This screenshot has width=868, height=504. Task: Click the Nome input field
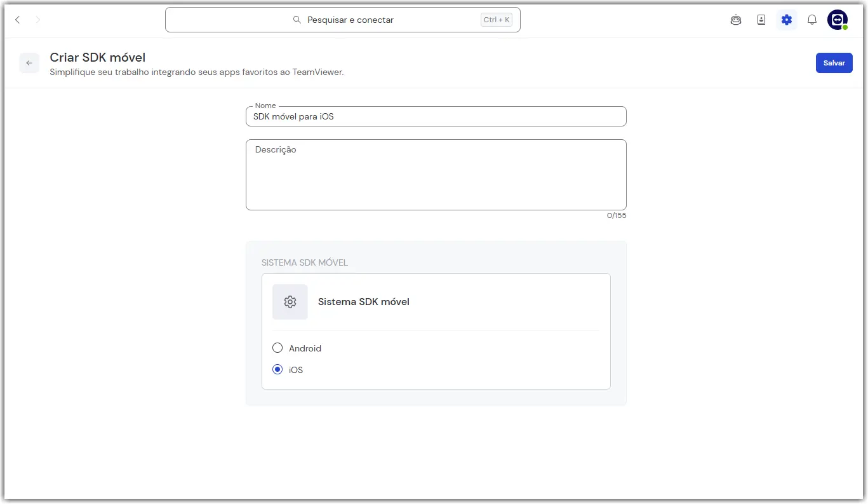[436, 116]
